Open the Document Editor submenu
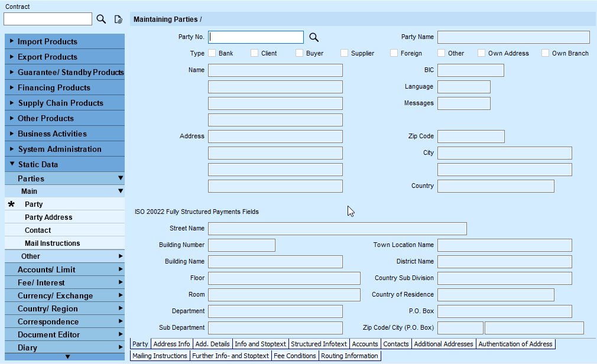 [x=65, y=334]
